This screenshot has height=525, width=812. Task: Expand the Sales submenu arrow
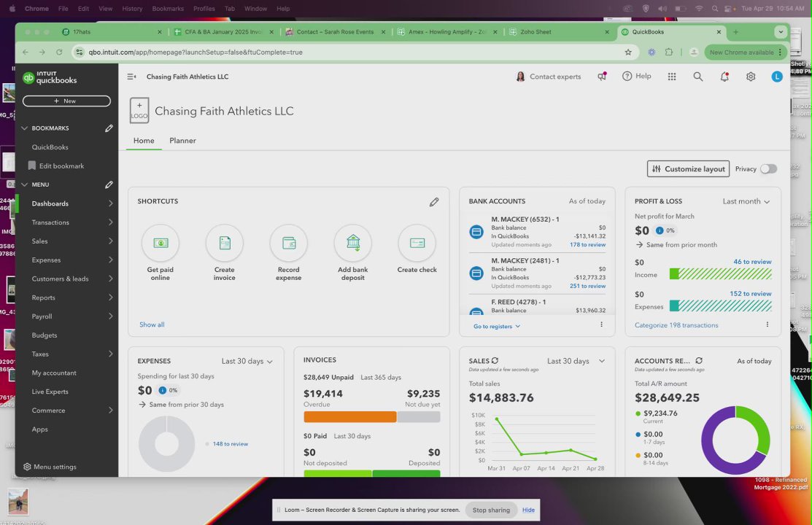(x=111, y=241)
